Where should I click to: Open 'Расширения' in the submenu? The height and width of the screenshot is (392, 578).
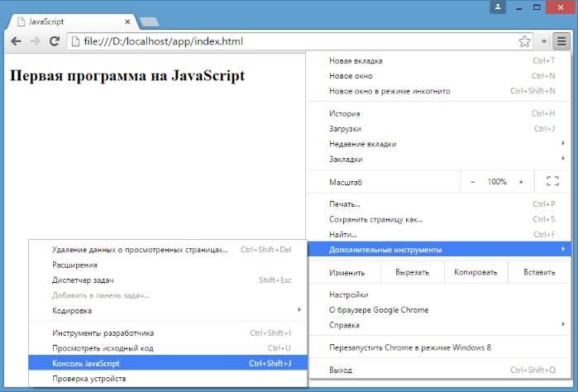click(x=168, y=265)
